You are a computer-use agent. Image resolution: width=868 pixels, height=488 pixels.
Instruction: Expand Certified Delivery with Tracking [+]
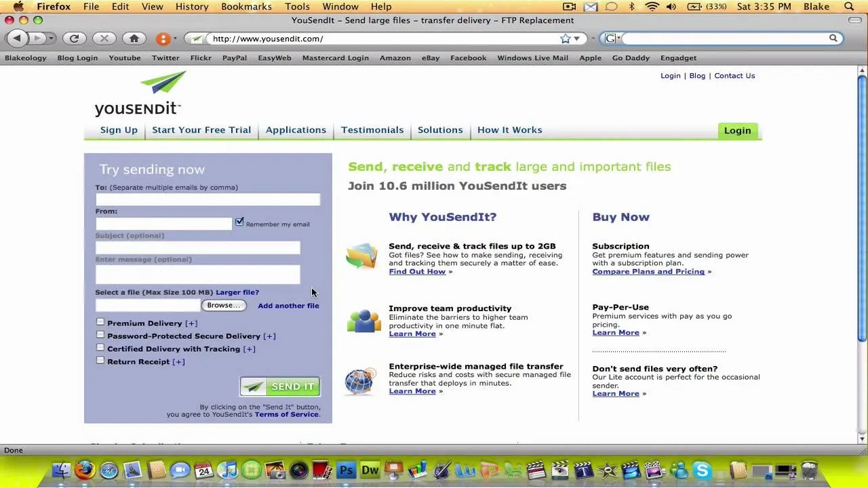click(249, 349)
